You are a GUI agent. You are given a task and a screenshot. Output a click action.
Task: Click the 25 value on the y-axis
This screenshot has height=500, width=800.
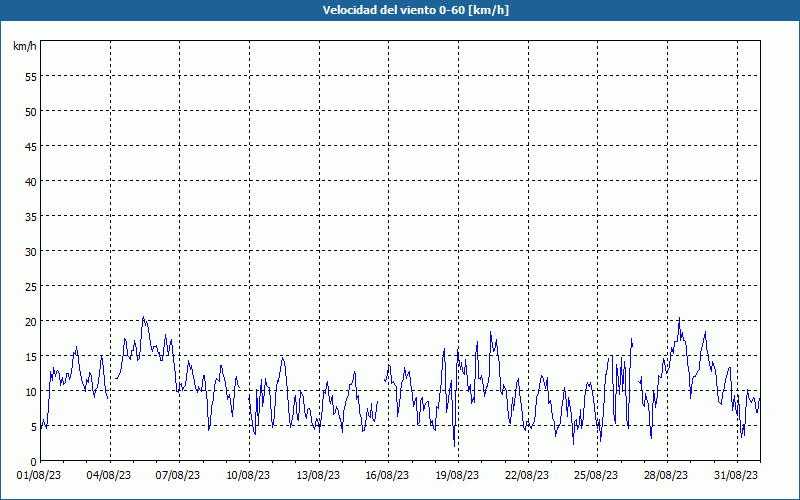31,286
